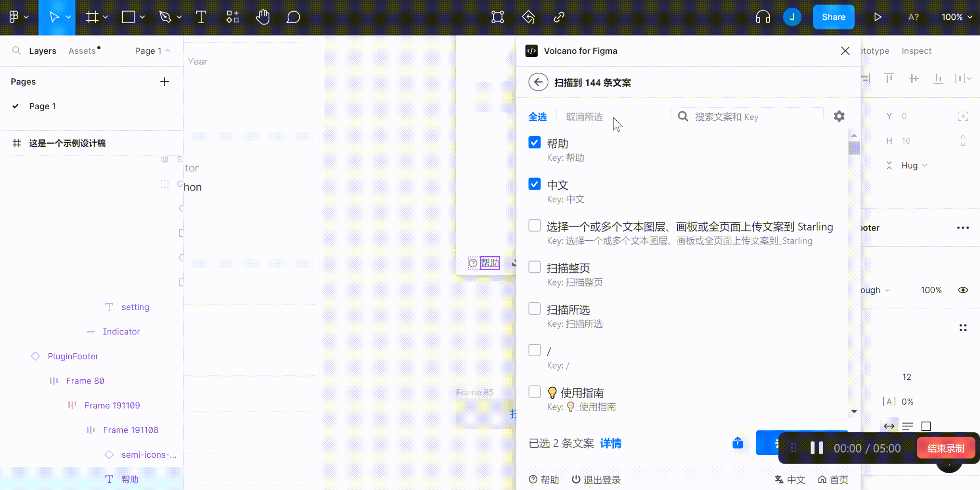
Task: Click the plugin settings gear icon
Action: [x=839, y=116]
